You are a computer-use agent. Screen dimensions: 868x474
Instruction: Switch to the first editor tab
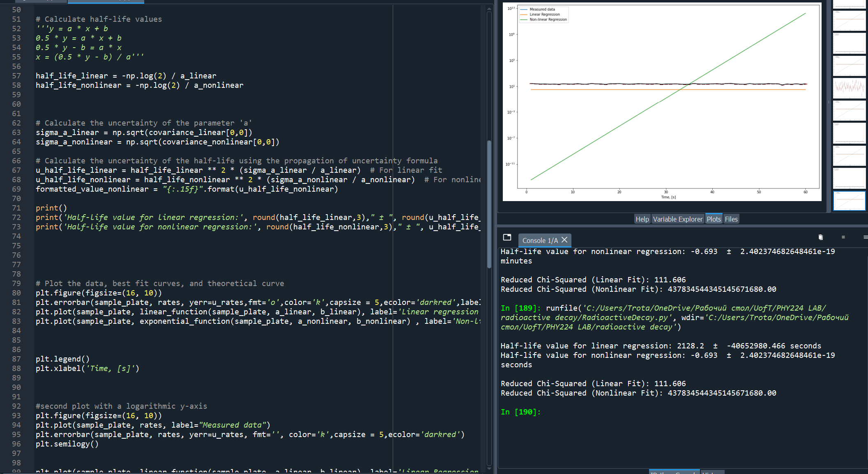click(41, 1)
